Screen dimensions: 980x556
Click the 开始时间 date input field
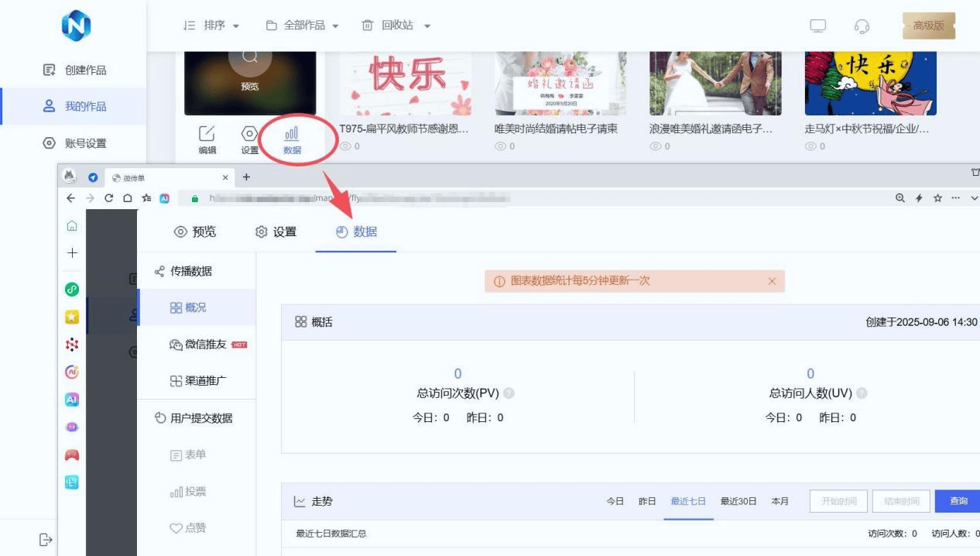tap(839, 501)
